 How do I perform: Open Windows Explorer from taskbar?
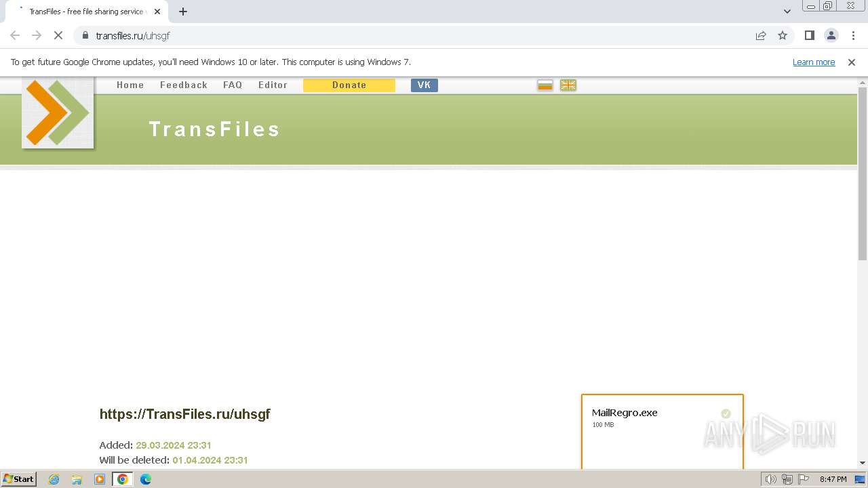tap(77, 479)
